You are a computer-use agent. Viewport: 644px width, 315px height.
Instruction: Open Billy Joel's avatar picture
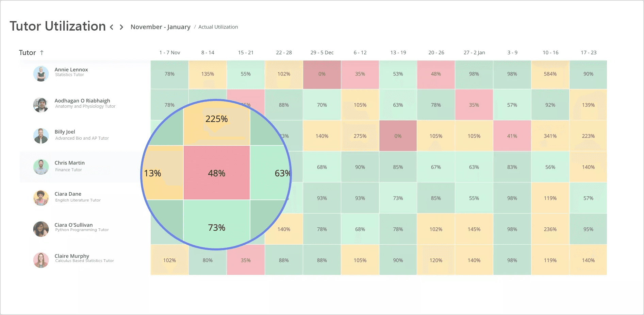click(x=41, y=136)
